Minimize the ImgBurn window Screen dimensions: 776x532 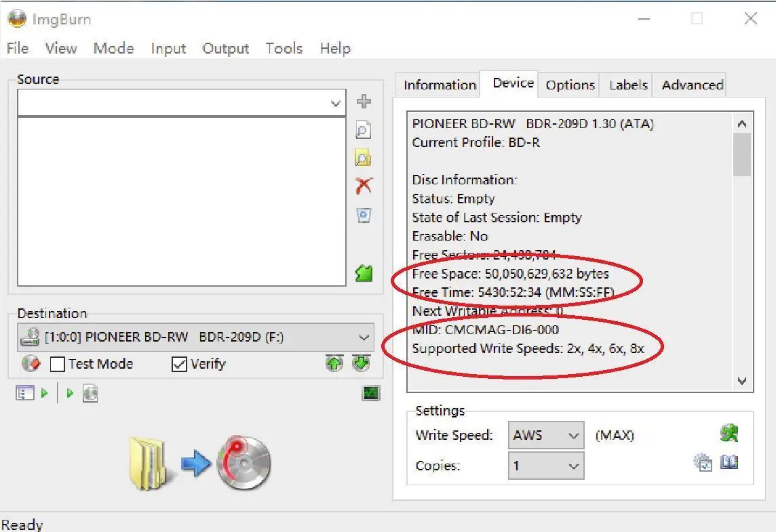pyautogui.click(x=644, y=19)
